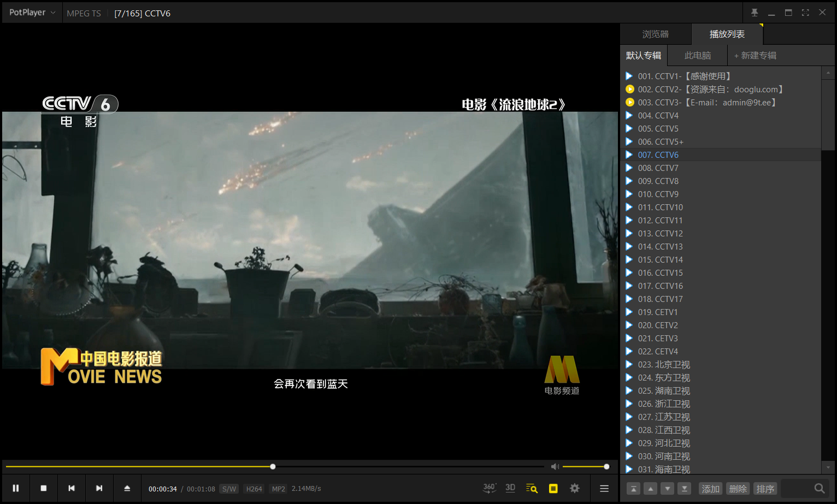Click the H264 video codec label
This screenshot has height=504, width=837.
[x=254, y=489]
